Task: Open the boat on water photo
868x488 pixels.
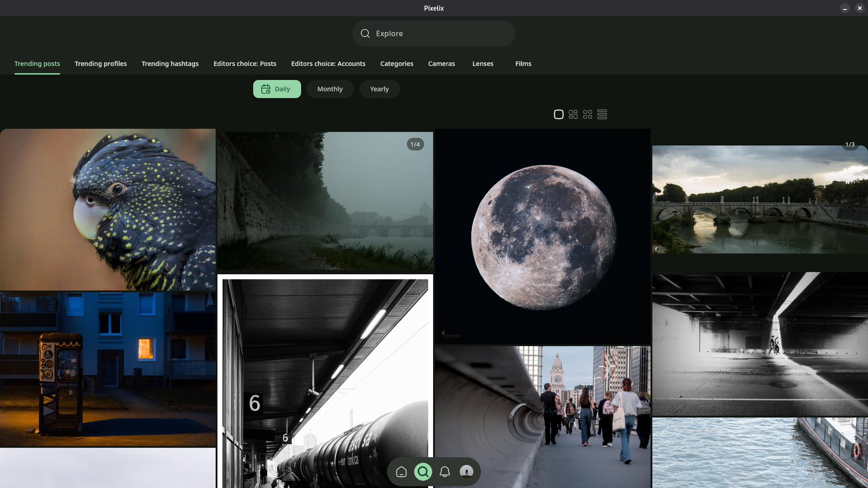Action: coord(760,453)
